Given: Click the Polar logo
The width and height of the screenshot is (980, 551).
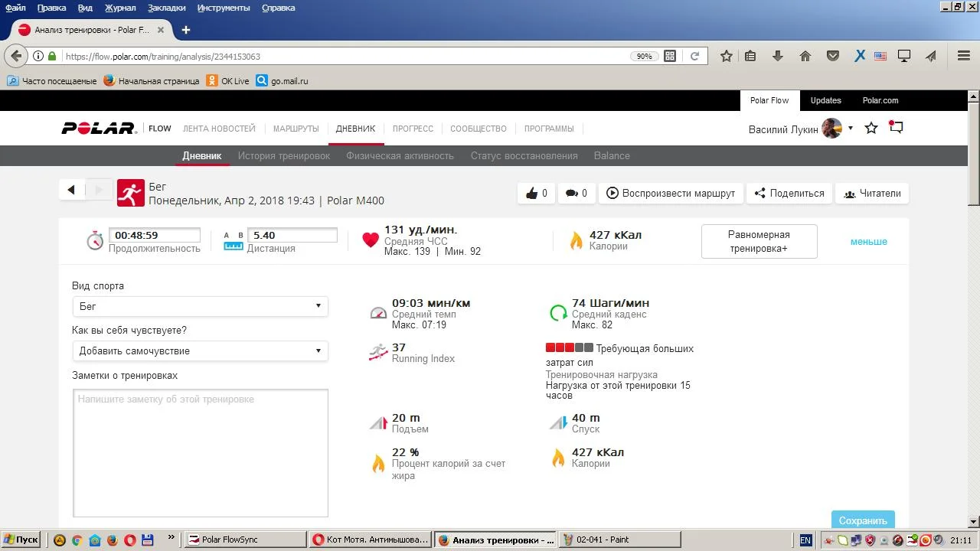Looking at the screenshot, I should (99, 129).
